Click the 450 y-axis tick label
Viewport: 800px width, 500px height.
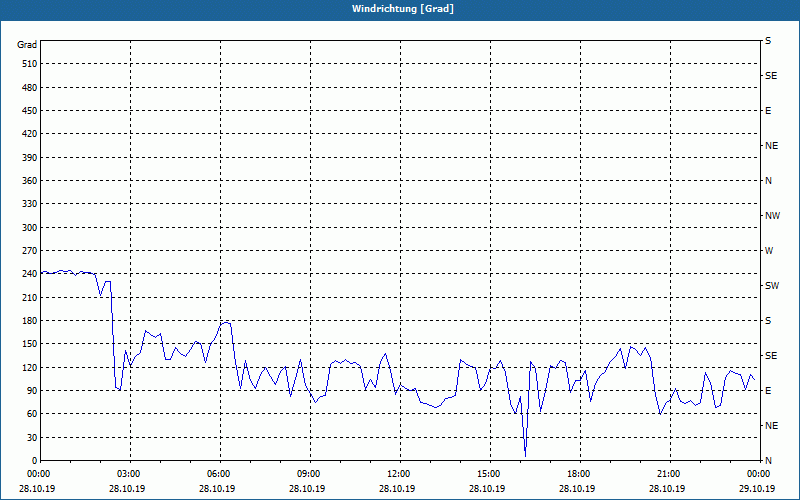(x=30, y=111)
